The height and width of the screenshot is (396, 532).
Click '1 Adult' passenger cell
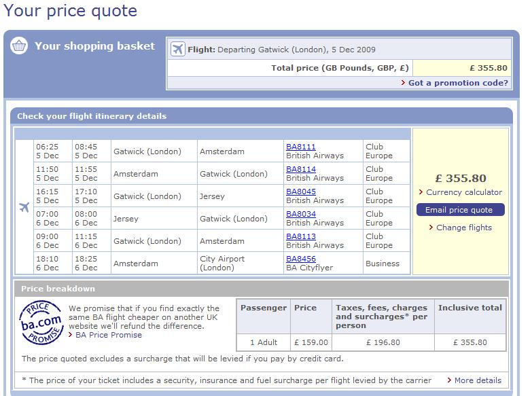pyautogui.click(x=264, y=342)
